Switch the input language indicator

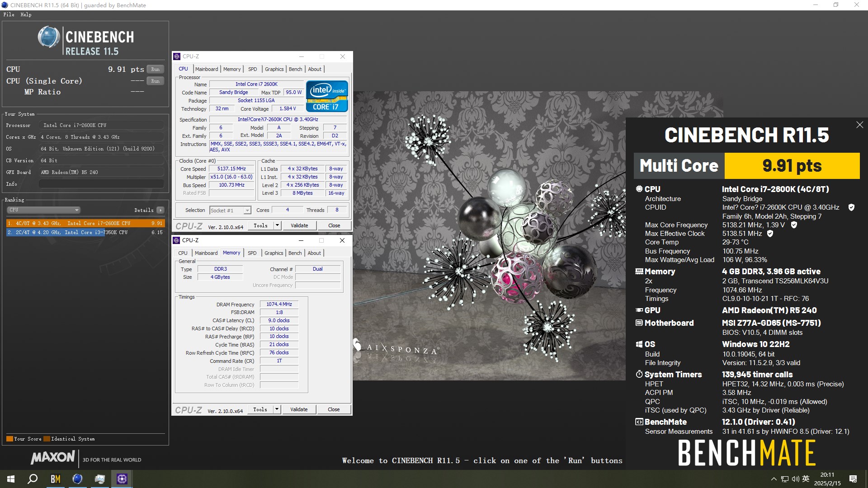pos(806,479)
